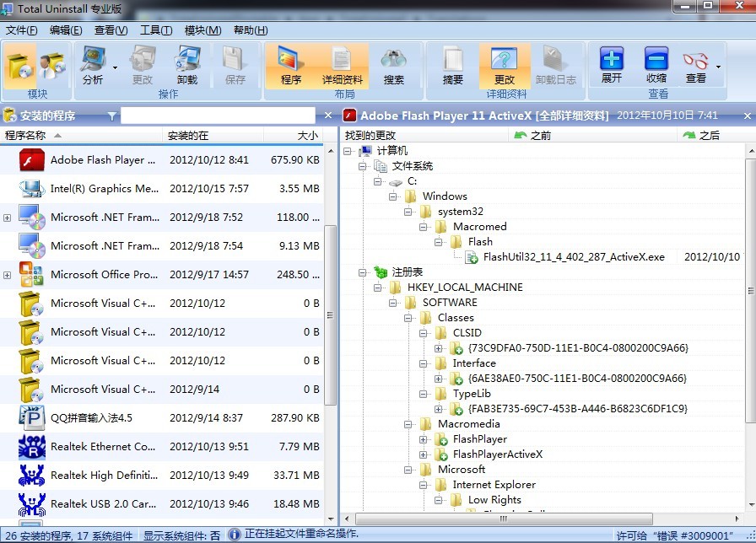Viewport: 756px width, 543px height.
Task: Open the 编辑(E) menu
Action: 66,30
